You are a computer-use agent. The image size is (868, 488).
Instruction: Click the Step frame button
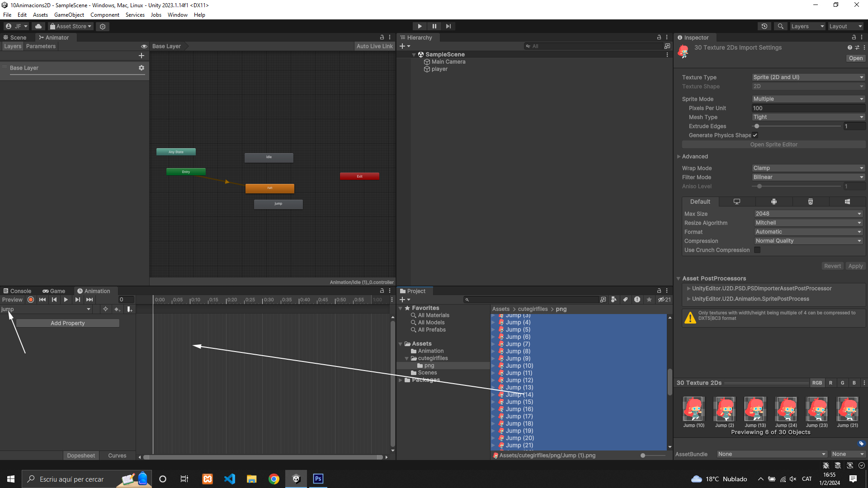pyautogui.click(x=448, y=26)
